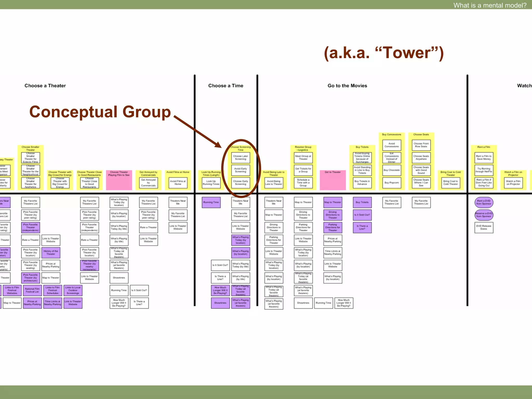Click the 'Choose Early Screening' box
Image resolution: width=532 pixels, height=399 pixels.
[241, 183]
